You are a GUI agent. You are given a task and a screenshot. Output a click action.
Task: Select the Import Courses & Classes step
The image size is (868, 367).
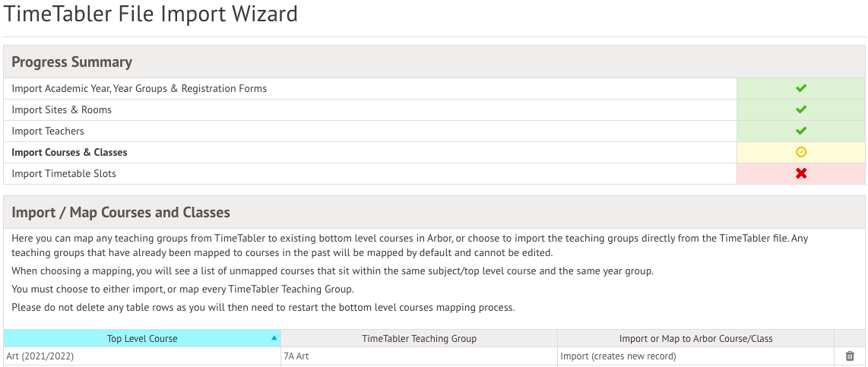tap(69, 153)
